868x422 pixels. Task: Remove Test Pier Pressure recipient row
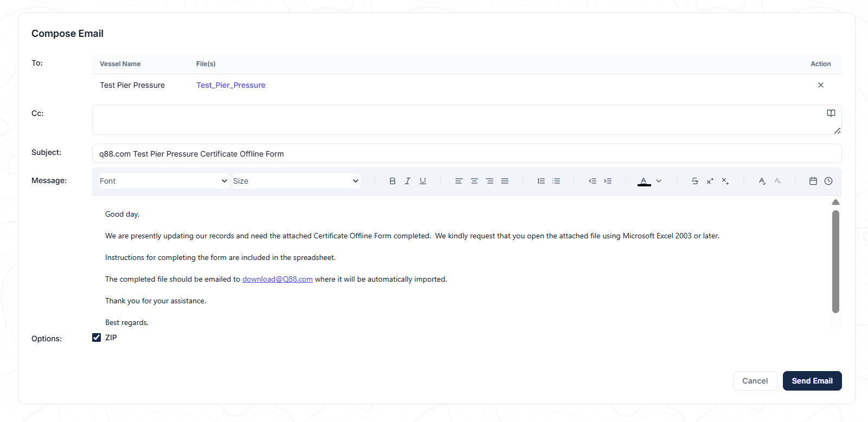click(821, 85)
